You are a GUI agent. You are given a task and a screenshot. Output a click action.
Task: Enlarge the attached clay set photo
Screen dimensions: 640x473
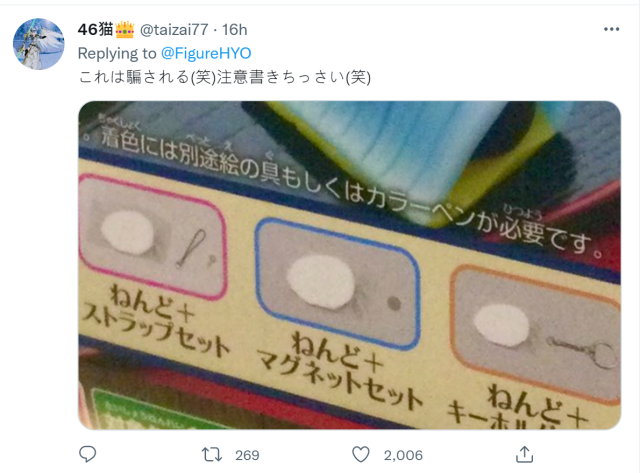350,265
